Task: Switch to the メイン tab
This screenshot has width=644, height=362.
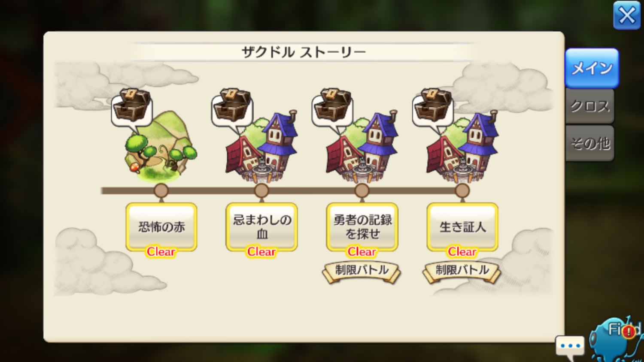Action: (x=592, y=68)
